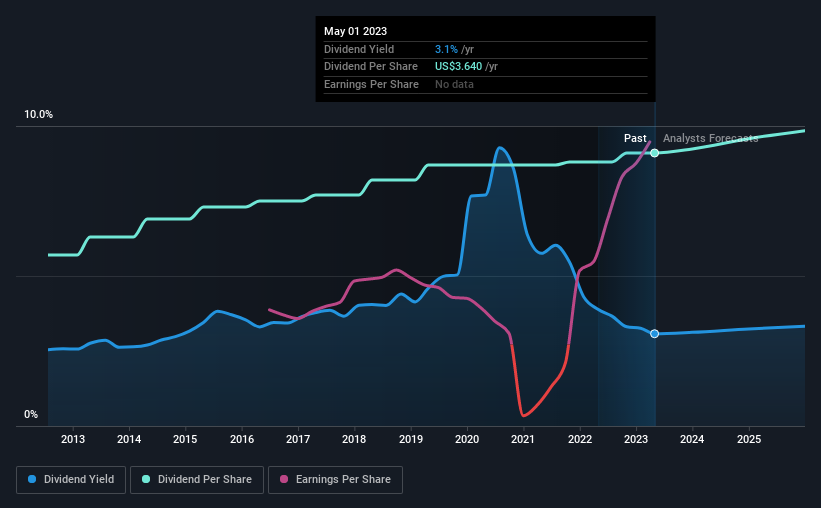Click the 2017 x-axis label
This screenshot has width=821, height=508.
tap(298, 439)
